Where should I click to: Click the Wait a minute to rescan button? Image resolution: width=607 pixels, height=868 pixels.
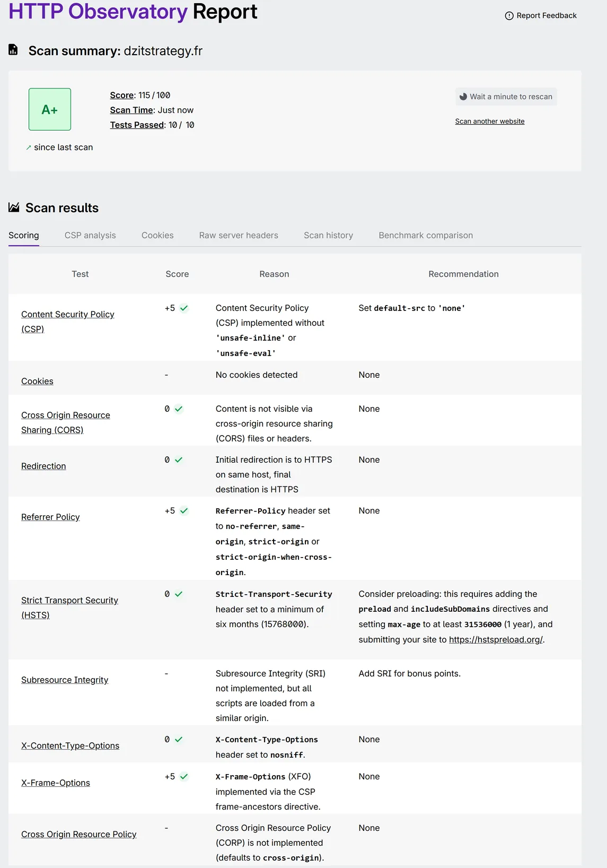(x=506, y=97)
